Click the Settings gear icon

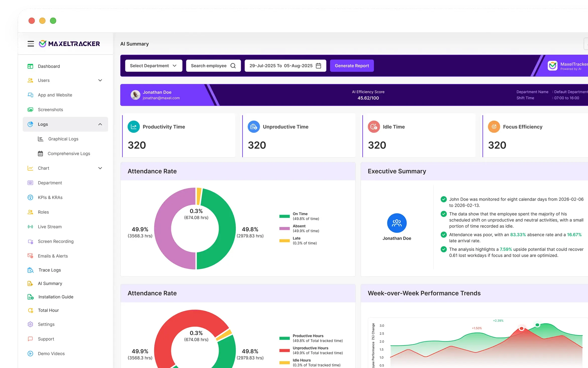(30, 324)
